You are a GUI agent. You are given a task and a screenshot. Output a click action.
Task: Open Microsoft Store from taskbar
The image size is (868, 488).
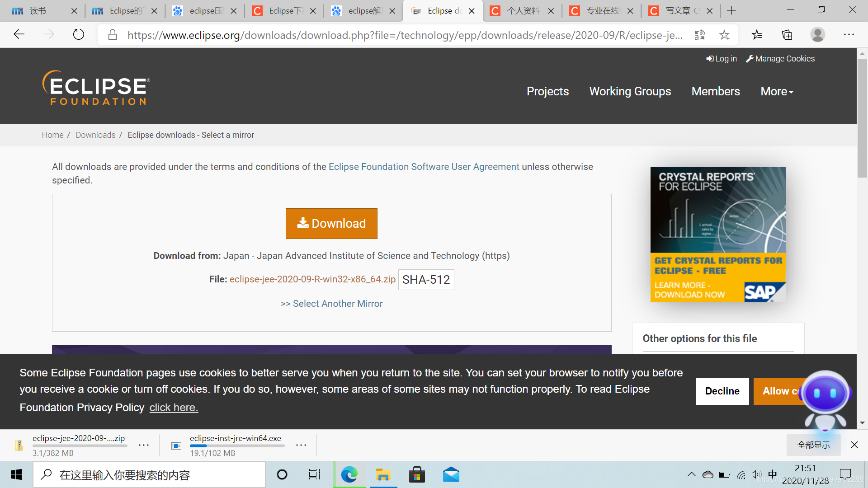coord(416,475)
